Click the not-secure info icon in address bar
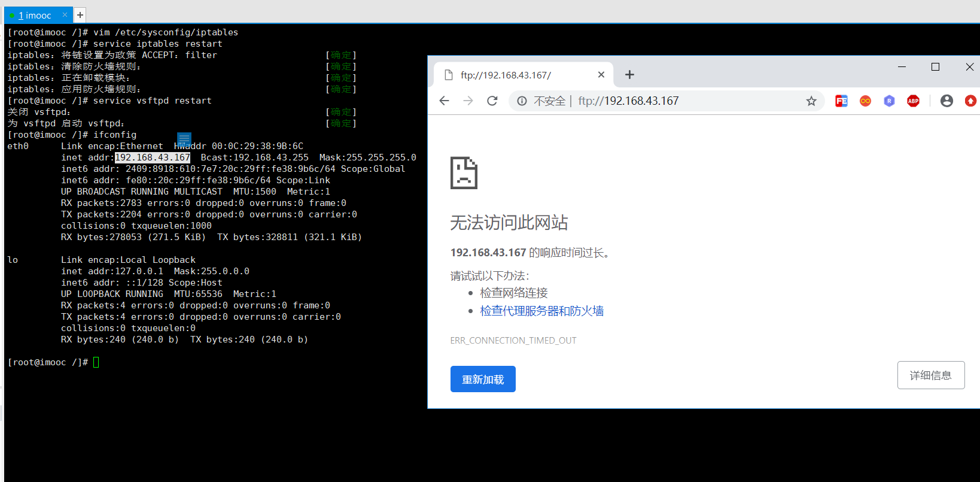This screenshot has width=980, height=482. click(x=522, y=101)
